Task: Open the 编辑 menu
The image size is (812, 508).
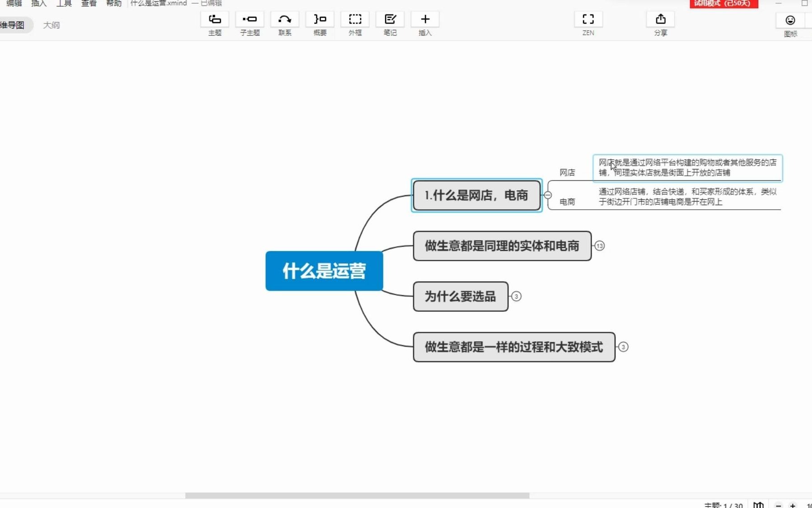Action: pyautogui.click(x=14, y=3)
